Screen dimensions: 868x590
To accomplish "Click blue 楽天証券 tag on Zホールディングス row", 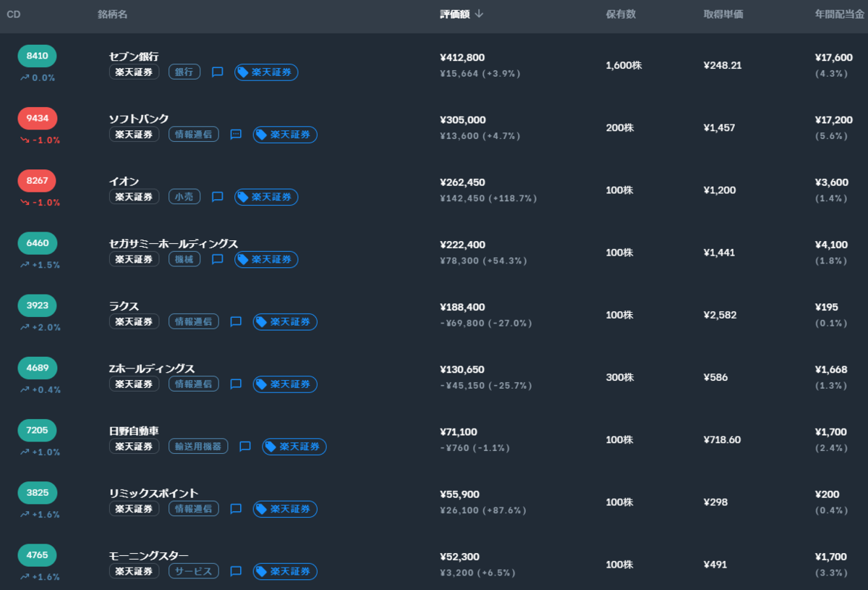I will (x=285, y=384).
